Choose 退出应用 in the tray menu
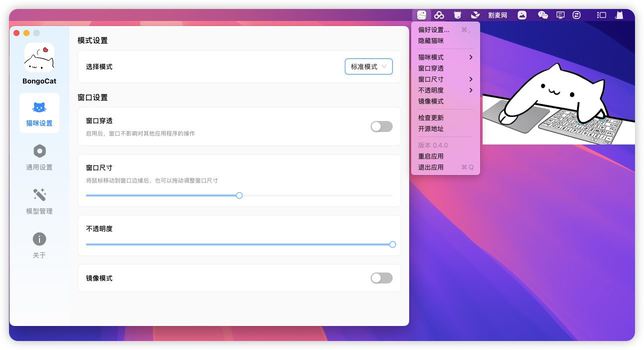 (x=446, y=167)
